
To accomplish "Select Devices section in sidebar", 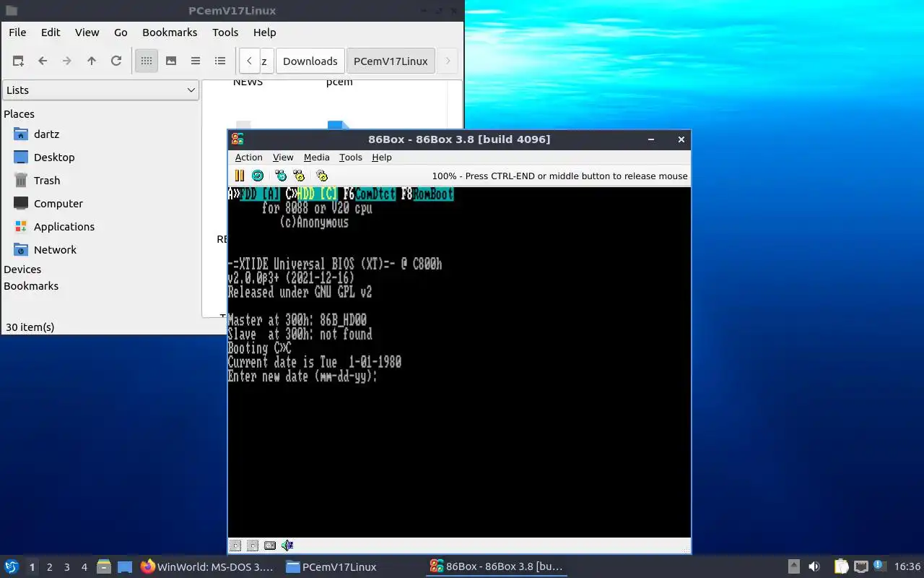I will tap(22, 269).
